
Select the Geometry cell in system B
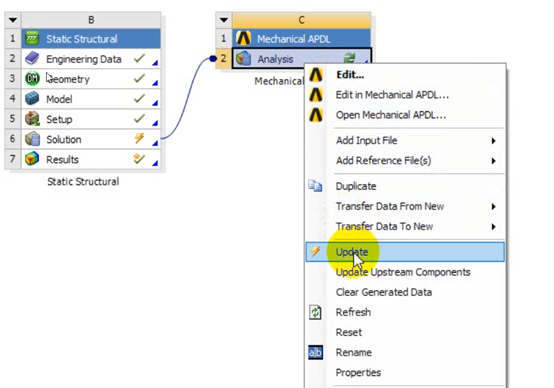click(91, 79)
